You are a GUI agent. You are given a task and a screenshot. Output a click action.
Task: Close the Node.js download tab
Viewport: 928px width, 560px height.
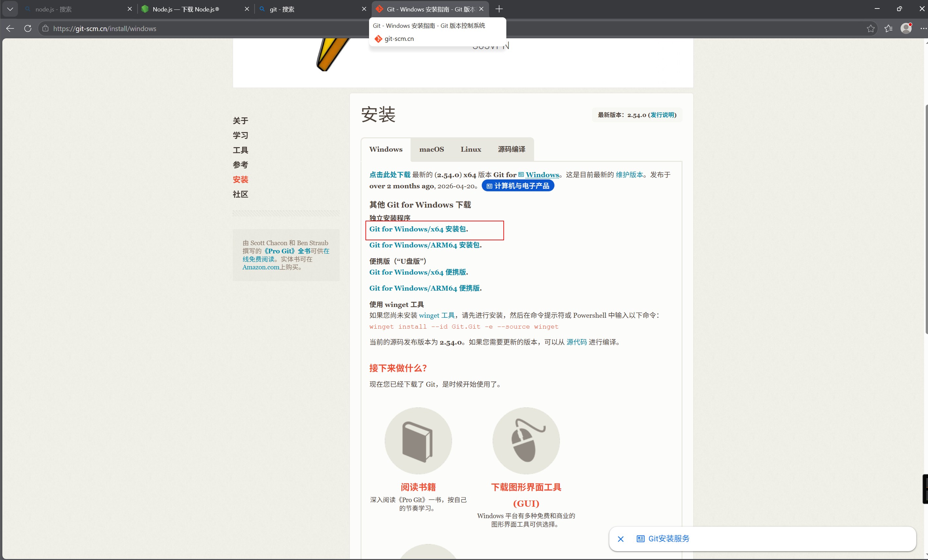pos(247,9)
